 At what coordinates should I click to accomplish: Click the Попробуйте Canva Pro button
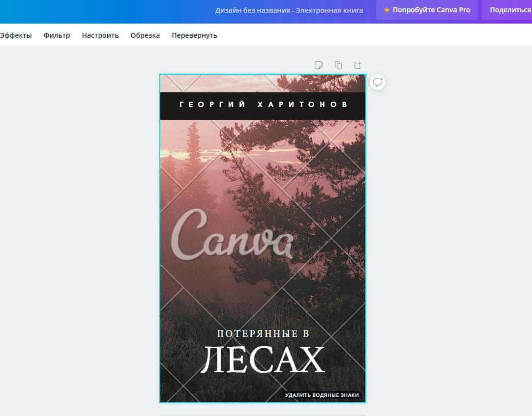pos(427,10)
